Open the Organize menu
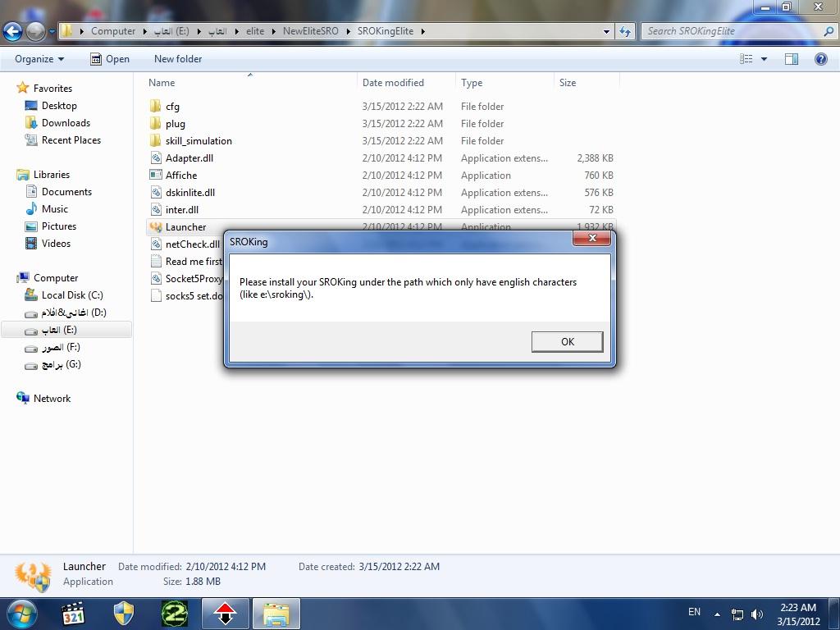Image resolution: width=840 pixels, height=630 pixels. pos(39,59)
